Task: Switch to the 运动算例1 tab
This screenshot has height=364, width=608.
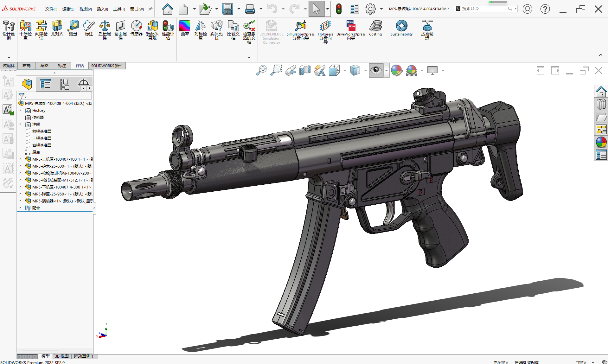Action: pyautogui.click(x=83, y=356)
